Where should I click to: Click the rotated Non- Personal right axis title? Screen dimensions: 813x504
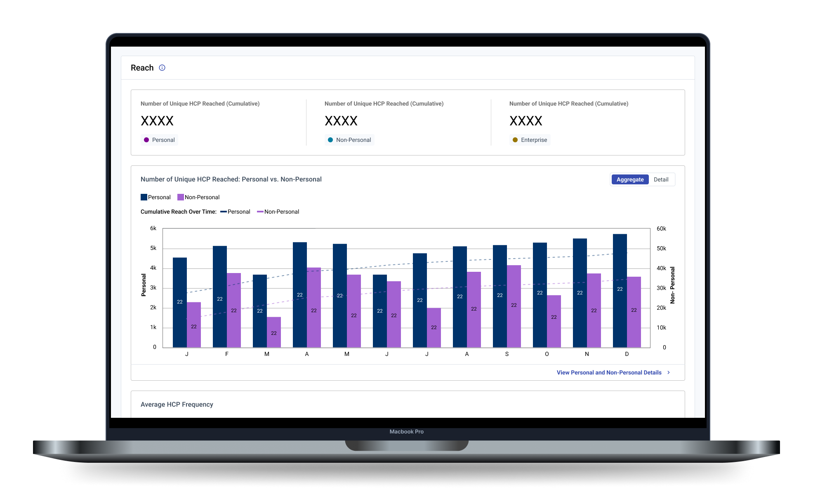click(672, 285)
